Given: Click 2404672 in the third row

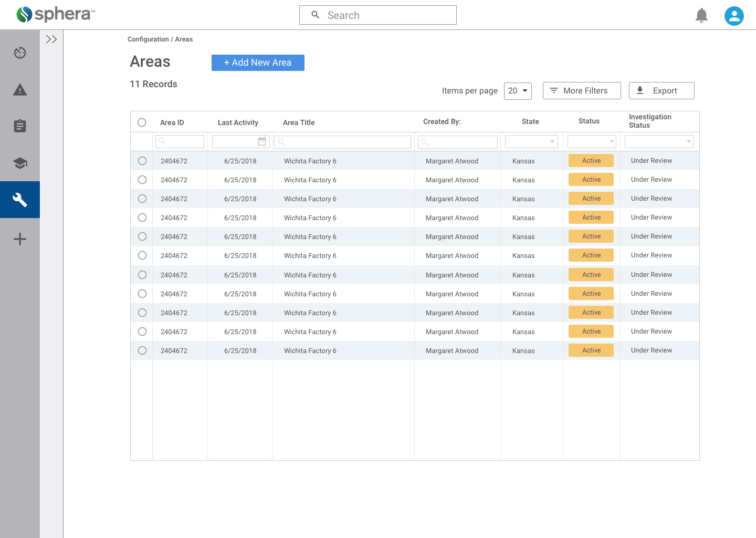Looking at the screenshot, I should pos(174,199).
